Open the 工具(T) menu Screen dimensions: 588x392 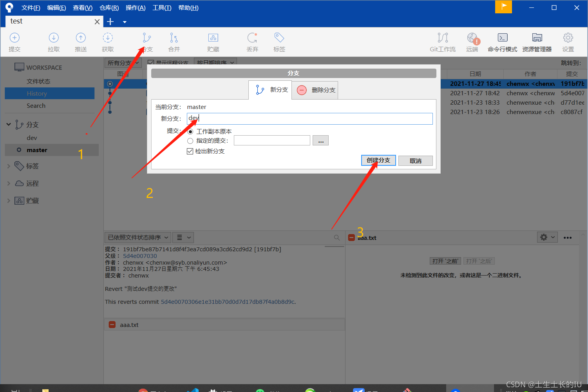pos(162,8)
